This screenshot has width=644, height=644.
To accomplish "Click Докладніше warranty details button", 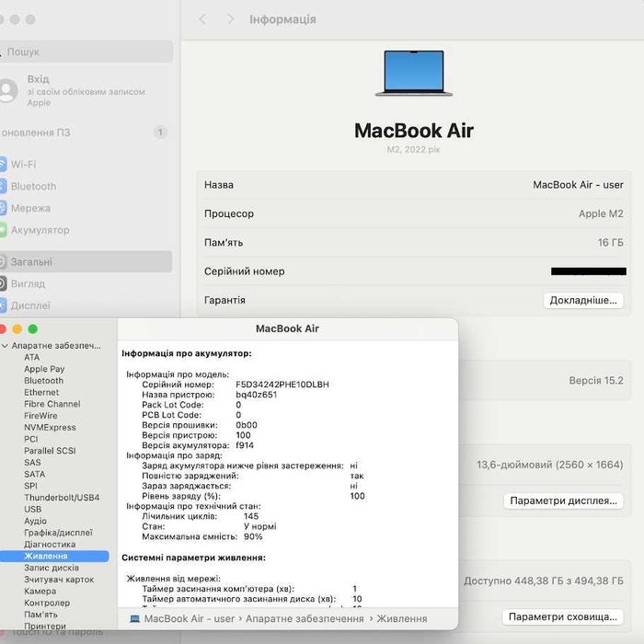I will pyautogui.click(x=583, y=300).
